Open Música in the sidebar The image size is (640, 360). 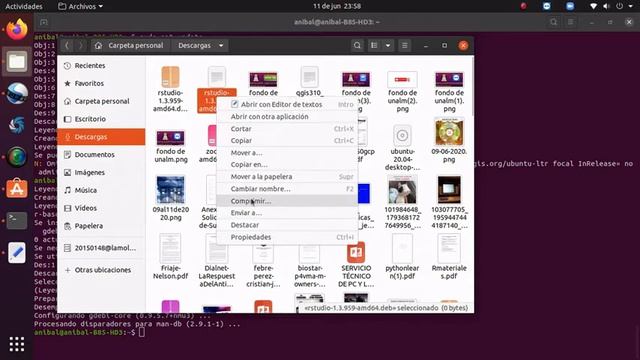tap(101, 190)
